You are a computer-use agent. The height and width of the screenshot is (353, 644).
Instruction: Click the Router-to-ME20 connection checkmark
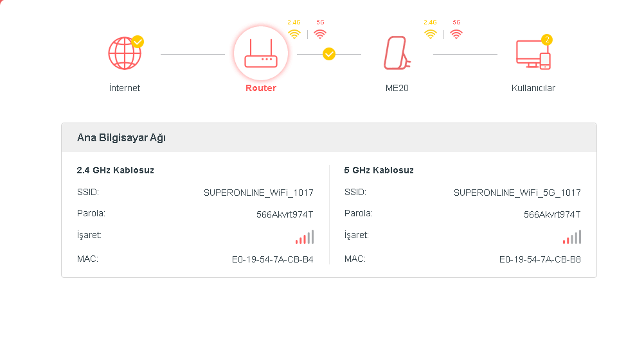329,54
